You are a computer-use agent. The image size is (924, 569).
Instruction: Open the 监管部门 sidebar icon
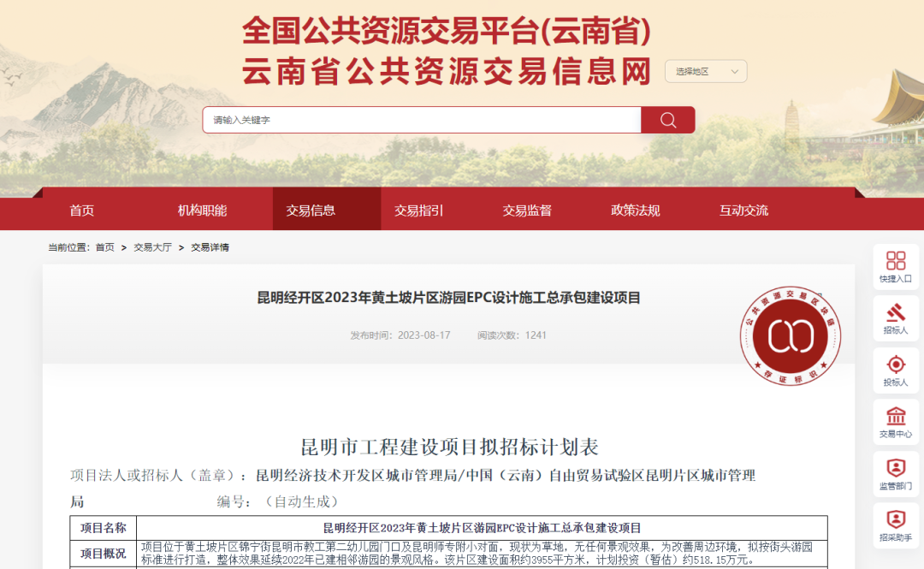point(896,474)
